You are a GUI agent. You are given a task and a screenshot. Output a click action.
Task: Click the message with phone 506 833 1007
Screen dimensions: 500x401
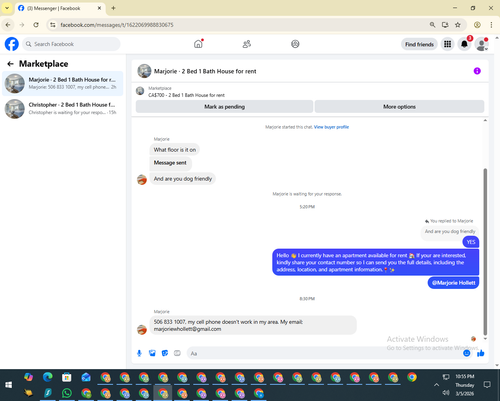253,325
